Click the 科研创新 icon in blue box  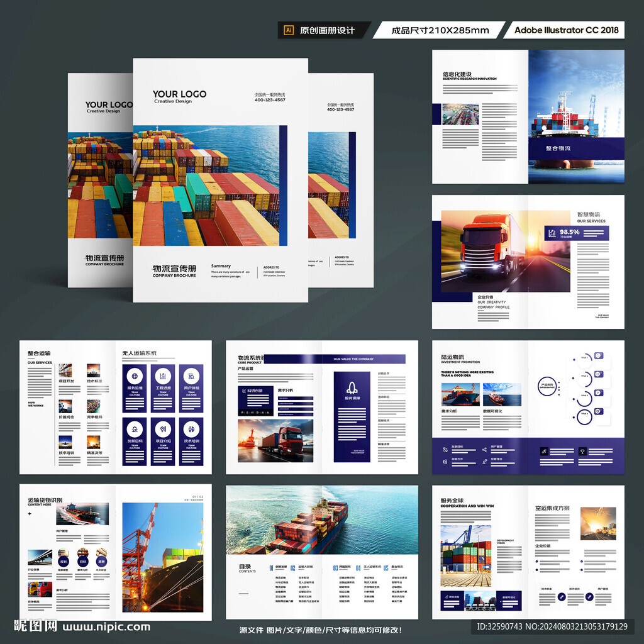244,391
